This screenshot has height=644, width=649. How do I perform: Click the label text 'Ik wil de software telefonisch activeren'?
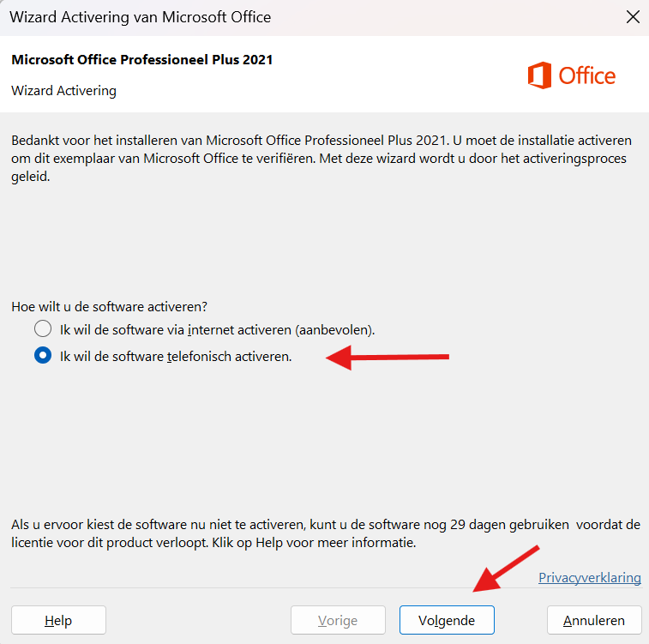tap(176, 357)
